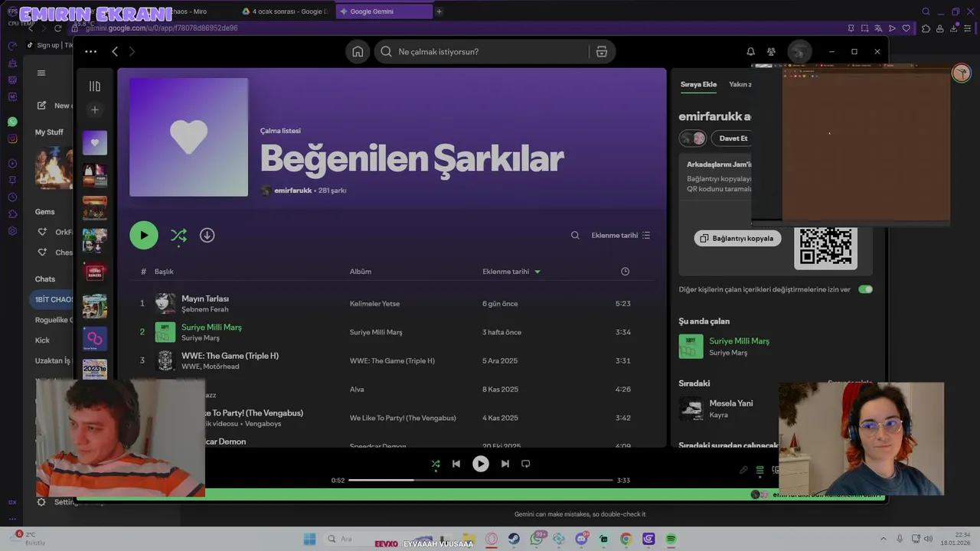The height and width of the screenshot is (551, 980).
Task: Toggle Gemini hamburger menu
Action: tap(41, 73)
